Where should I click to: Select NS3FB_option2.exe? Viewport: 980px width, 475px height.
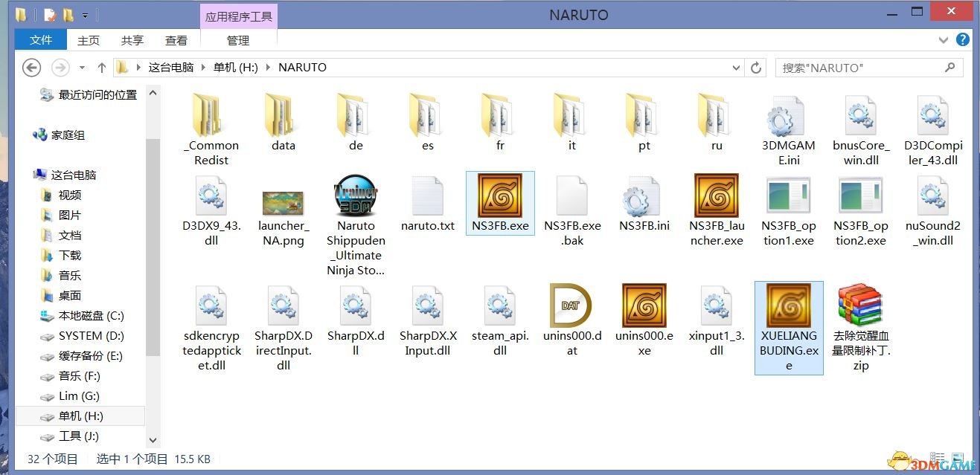click(861, 210)
